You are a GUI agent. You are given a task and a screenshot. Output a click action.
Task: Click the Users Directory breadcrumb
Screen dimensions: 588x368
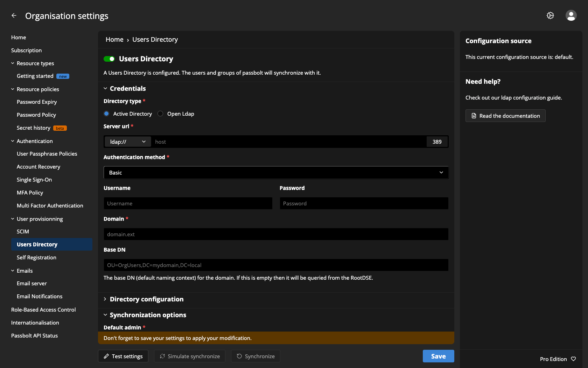coord(155,40)
